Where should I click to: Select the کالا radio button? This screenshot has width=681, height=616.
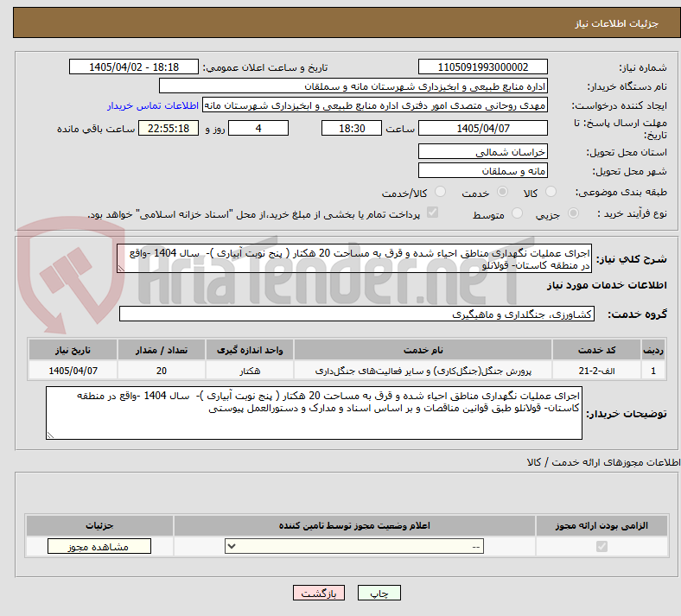pos(551,192)
